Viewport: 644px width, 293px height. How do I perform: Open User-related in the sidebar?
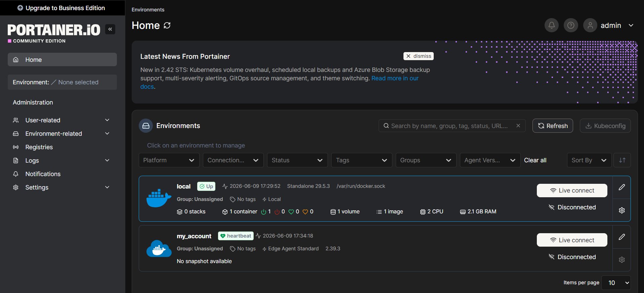[x=62, y=120]
